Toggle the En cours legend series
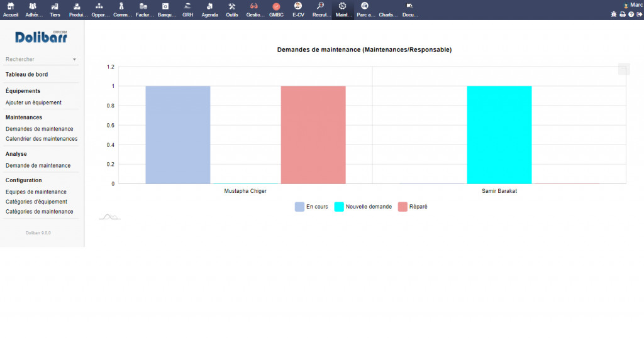The height and width of the screenshot is (338, 644). pyautogui.click(x=311, y=207)
